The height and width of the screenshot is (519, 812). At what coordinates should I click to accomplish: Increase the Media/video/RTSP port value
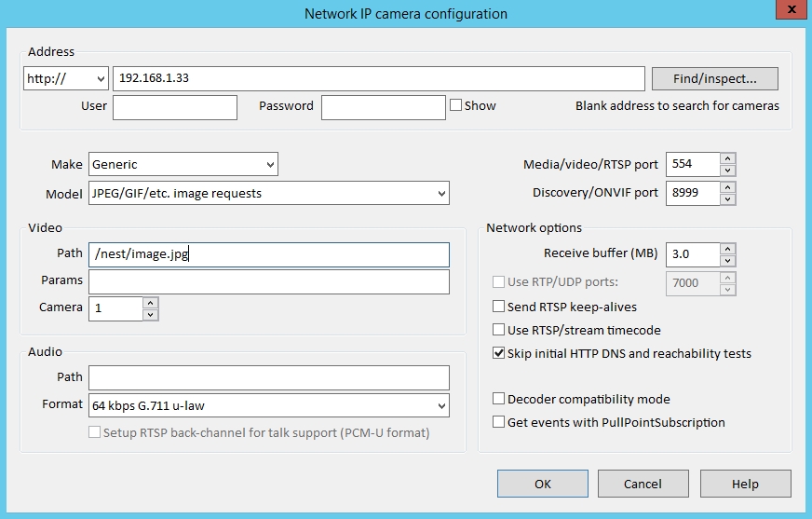pos(728,158)
